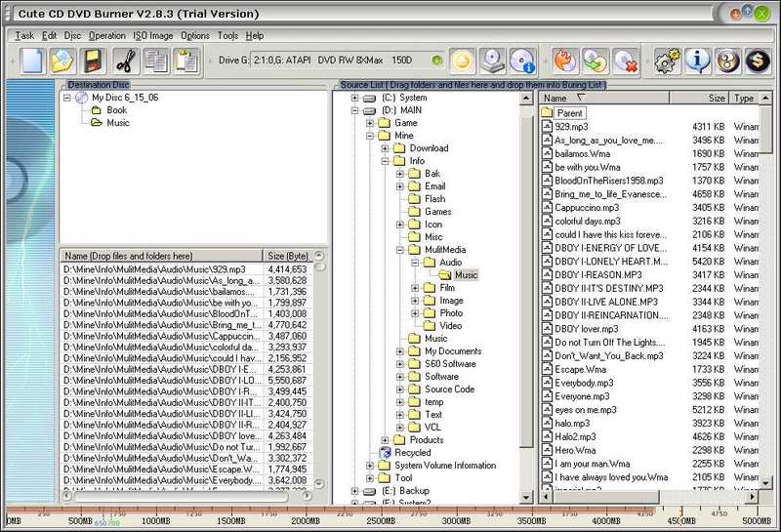The width and height of the screenshot is (781, 532).
Task: Select Cappuccino.mp3 in source list
Action: coord(587,208)
